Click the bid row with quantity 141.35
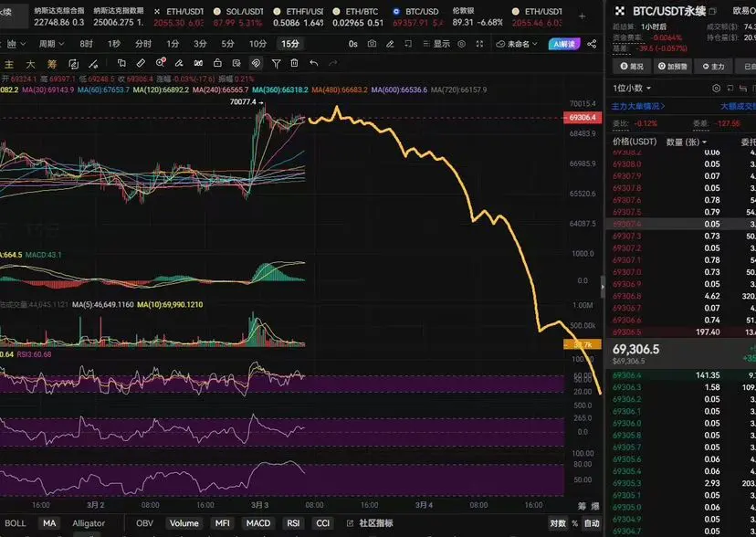Viewport: 756px width, 537px height. (681, 375)
